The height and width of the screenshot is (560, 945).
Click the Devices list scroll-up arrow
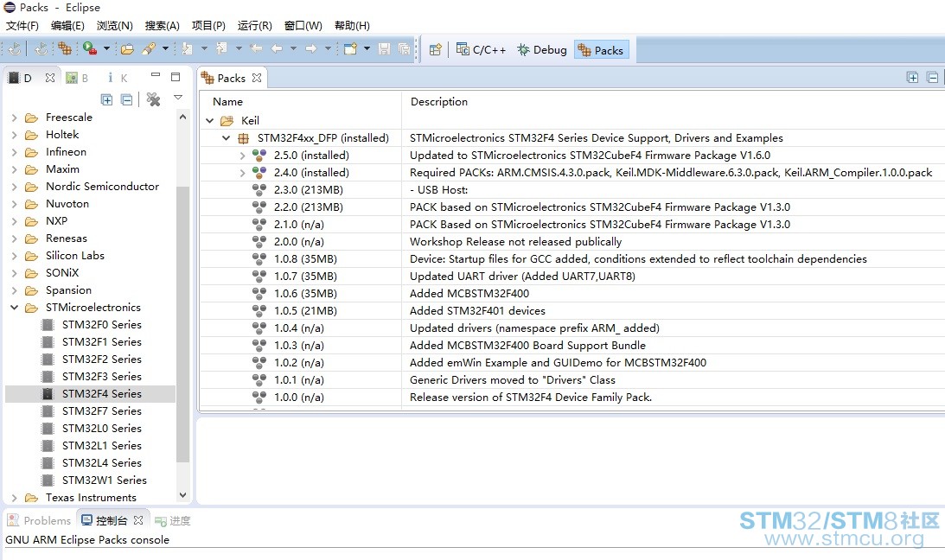[182, 117]
